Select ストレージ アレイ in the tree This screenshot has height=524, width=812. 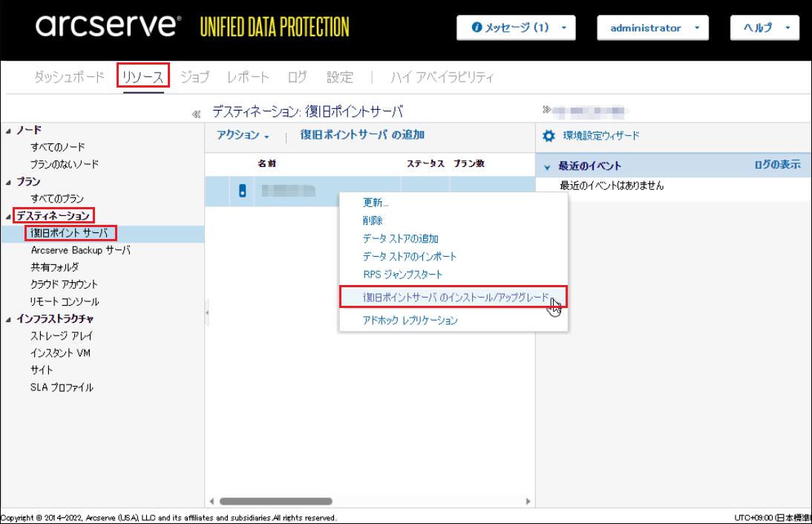pos(62,335)
